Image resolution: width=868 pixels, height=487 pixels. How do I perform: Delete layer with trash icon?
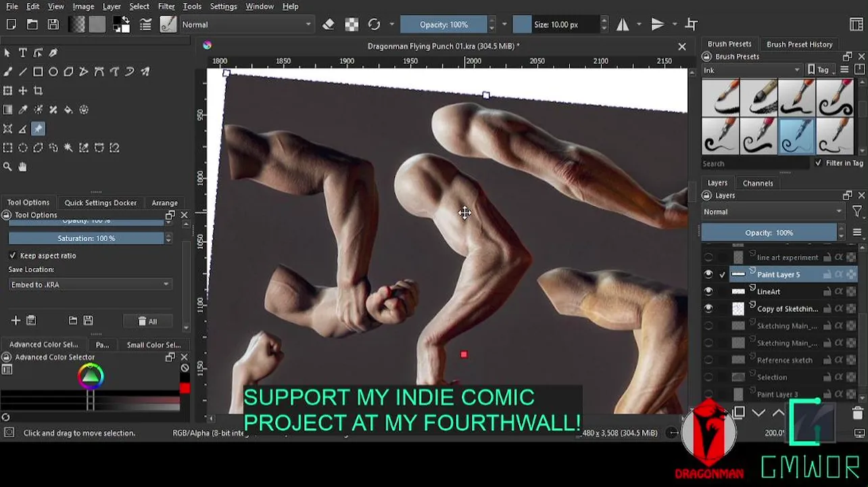pos(857,413)
